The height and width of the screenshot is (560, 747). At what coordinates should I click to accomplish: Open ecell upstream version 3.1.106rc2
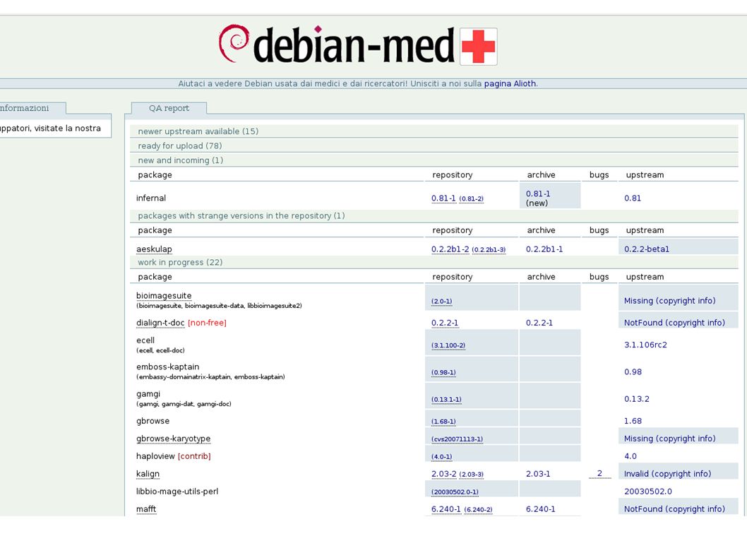645,345
